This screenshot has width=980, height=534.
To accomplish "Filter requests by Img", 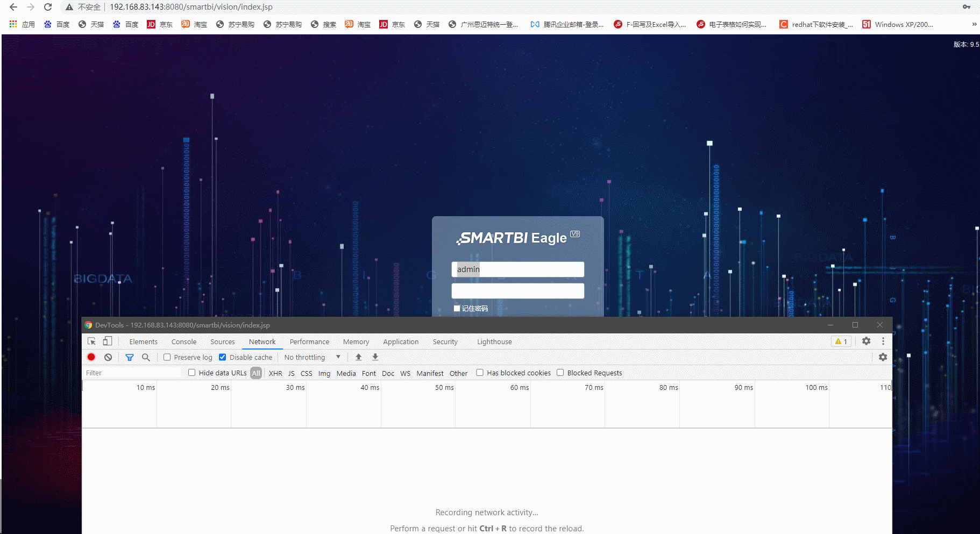I will (x=324, y=373).
